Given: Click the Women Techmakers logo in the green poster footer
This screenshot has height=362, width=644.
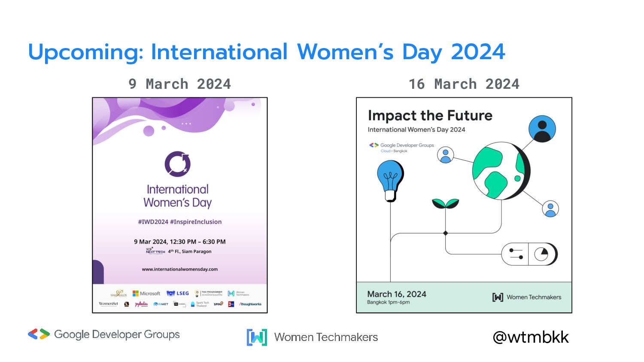Looking at the screenshot, I should pos(527,297).
